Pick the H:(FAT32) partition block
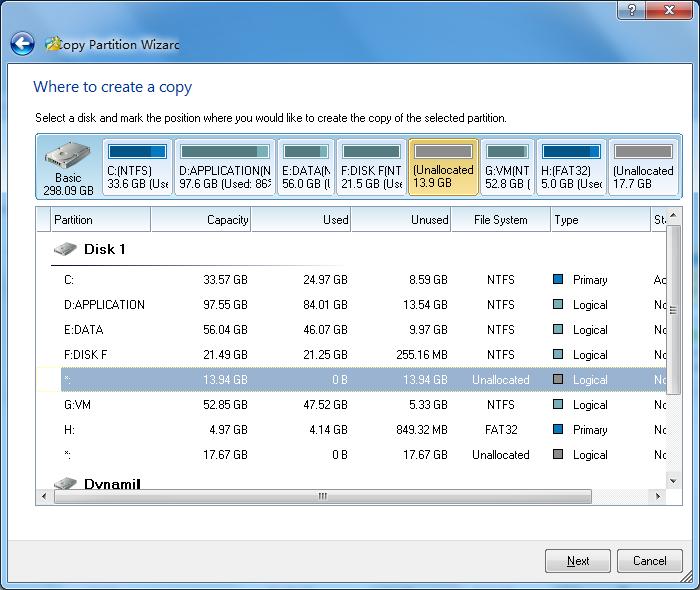This screenshot has height=590, width=700. coord(571,167)
